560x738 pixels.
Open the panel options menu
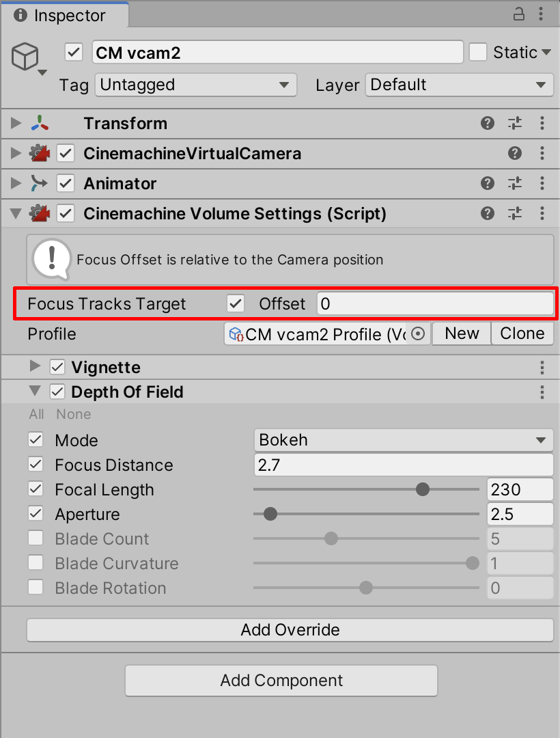tap(542, 14)
